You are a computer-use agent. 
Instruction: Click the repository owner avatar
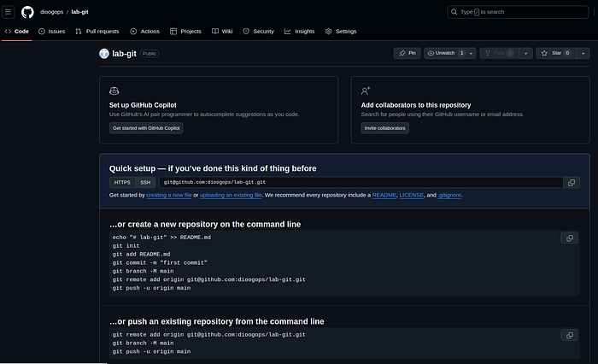[x=104, y=54]
